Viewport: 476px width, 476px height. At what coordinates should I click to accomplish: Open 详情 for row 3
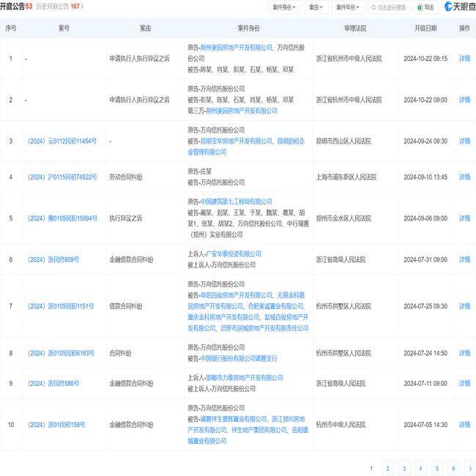(464, 141)
